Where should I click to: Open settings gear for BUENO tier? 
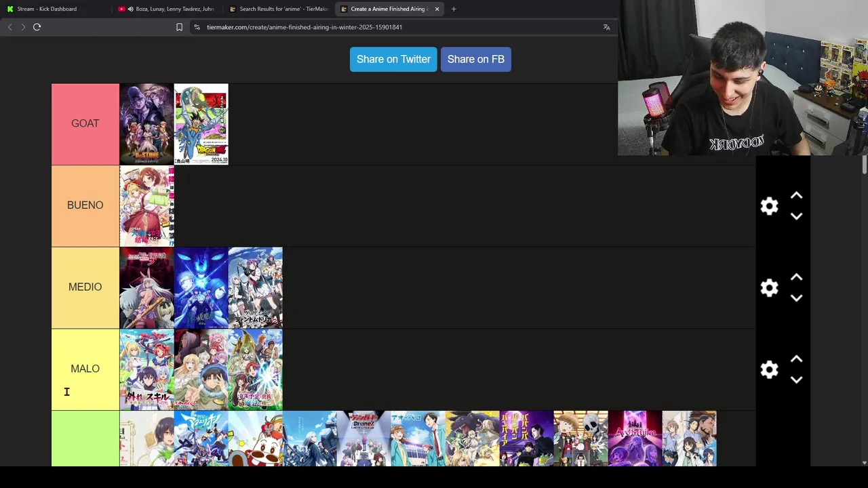(769, 206)
